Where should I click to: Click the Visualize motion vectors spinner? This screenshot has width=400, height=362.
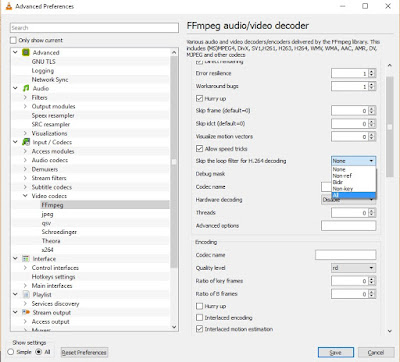354,137
